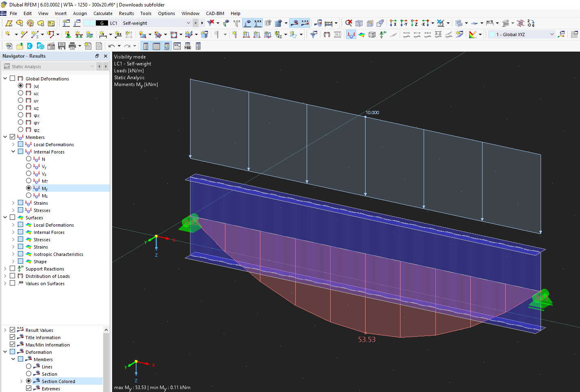The width and height of the screenshot is (580, 392).
Task: Set view along the Z axis
Action: tap(414, 23)
